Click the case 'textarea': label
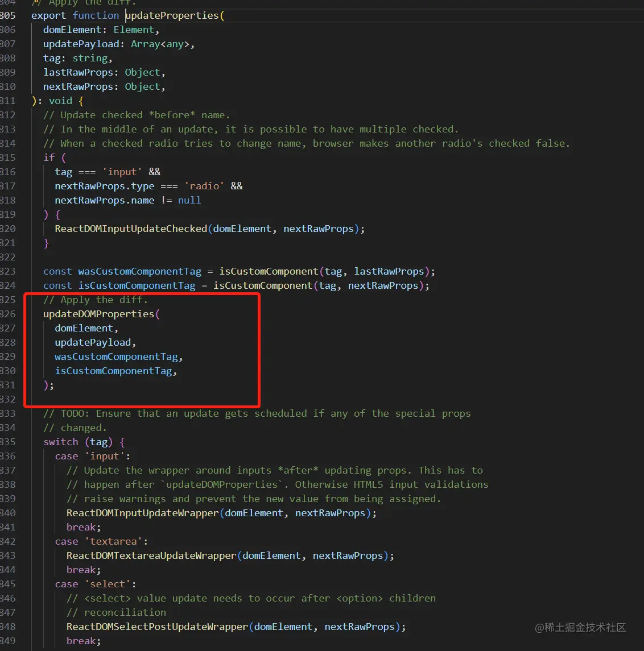644x651 pixels. tap(101, 541)
